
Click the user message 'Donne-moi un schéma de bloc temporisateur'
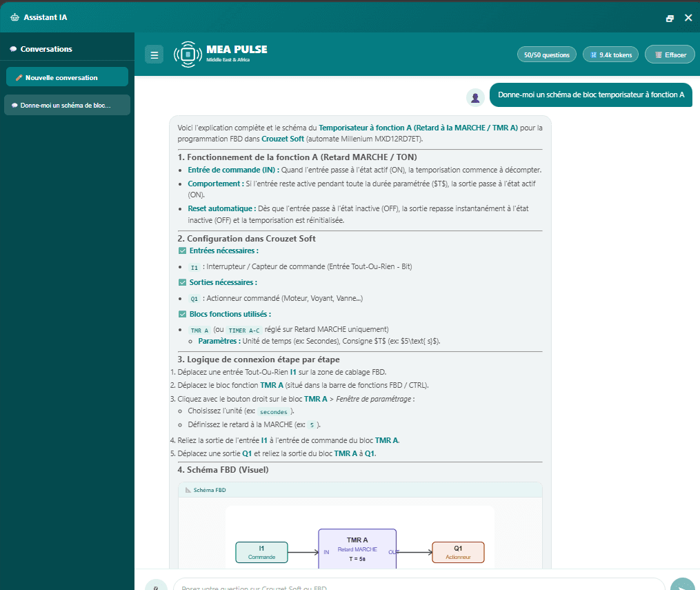[590, 95]
